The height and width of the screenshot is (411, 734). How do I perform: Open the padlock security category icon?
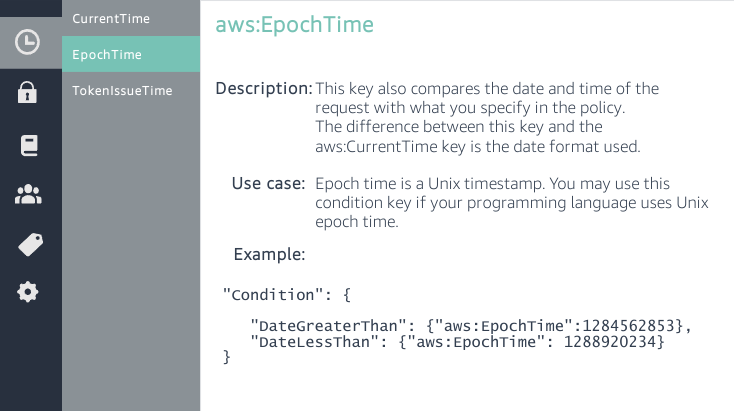pyautogui.click(x=28, y=93)
